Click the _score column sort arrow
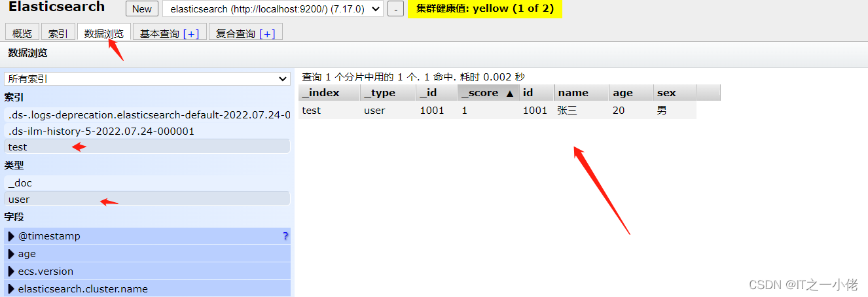The image size is (868, 297). [x=510, y=93]
